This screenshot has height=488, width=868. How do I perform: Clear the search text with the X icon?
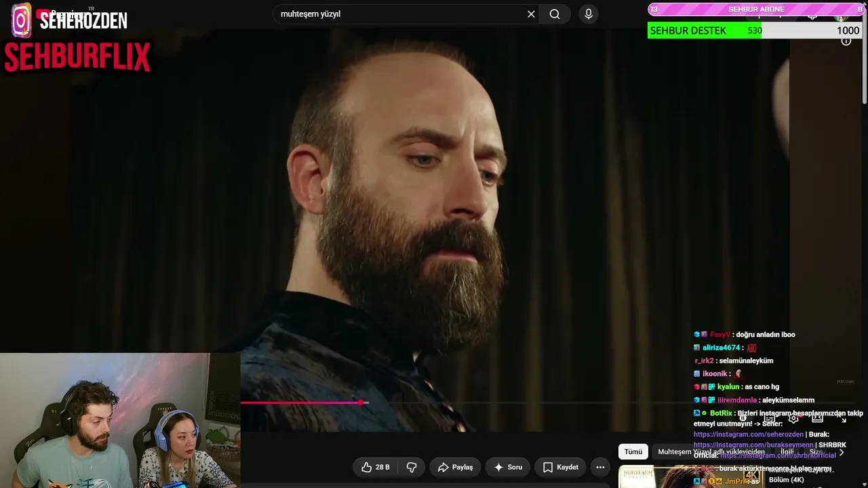point(531,14)
